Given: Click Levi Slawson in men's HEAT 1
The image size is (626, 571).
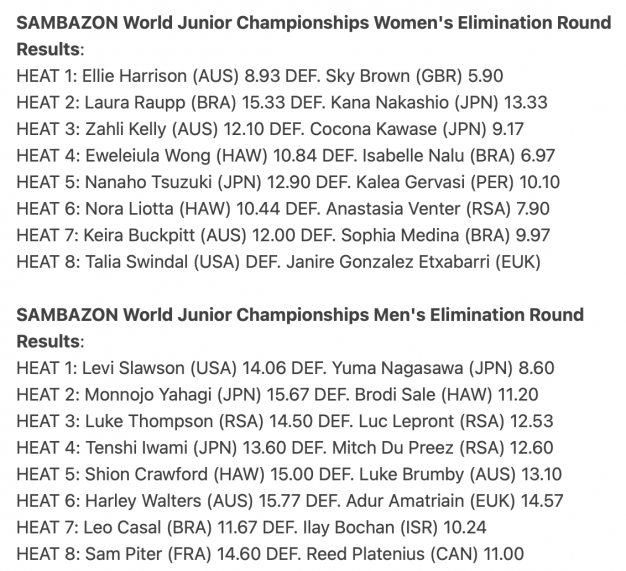Looking at the screenshot, I should (133, 368).
